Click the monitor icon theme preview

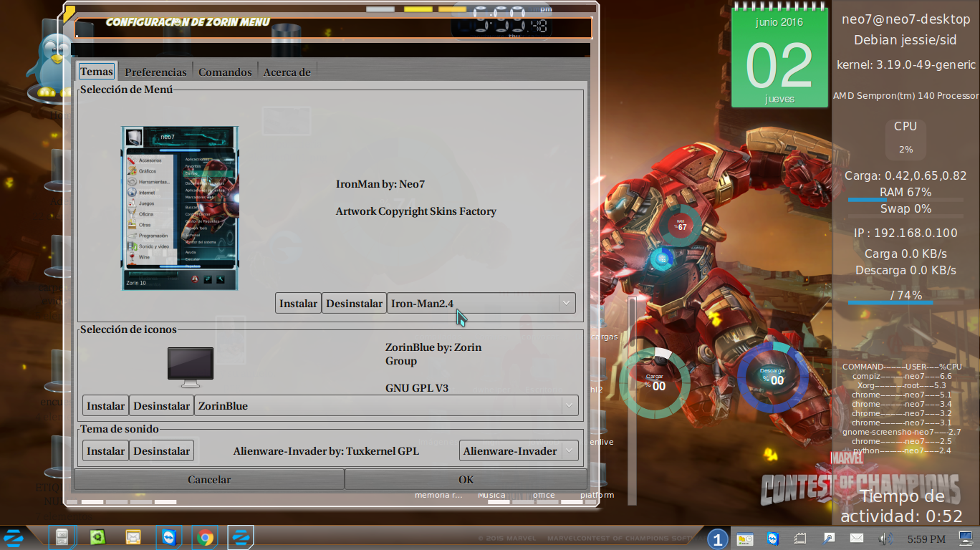(191, 367)
